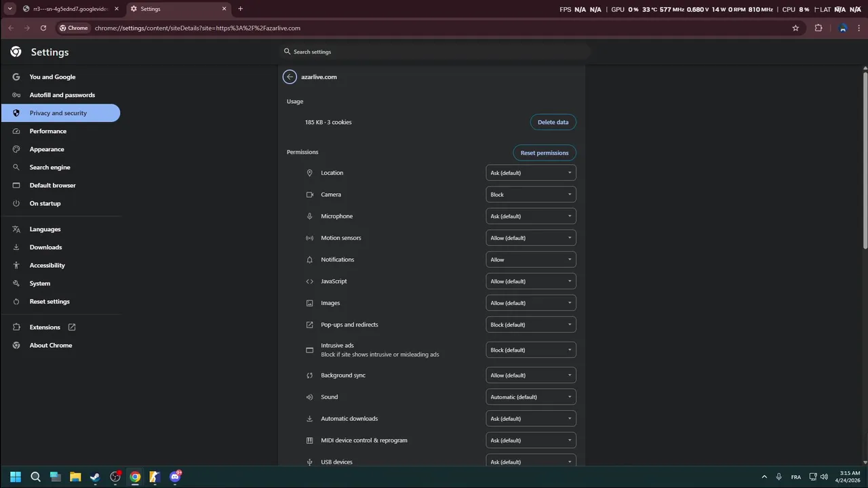Reload the page using the refresh icon

(43, 28)
